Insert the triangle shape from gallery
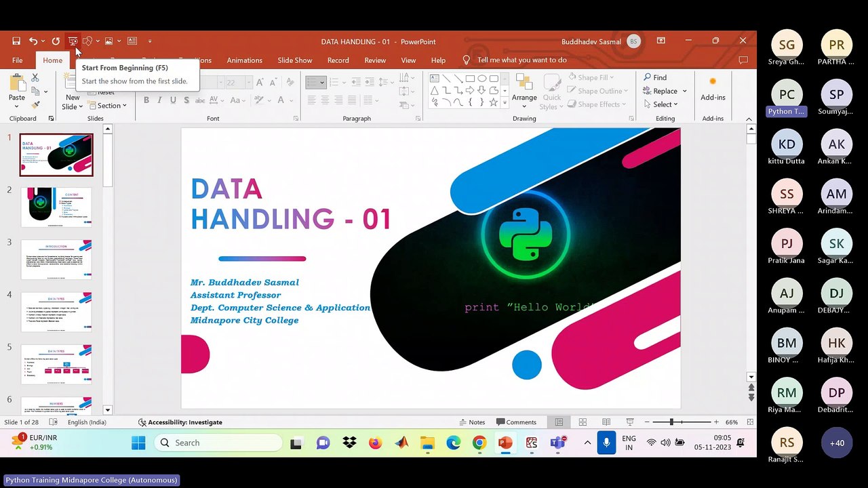This screenshot has height=488, width=868. click(434, 91)
